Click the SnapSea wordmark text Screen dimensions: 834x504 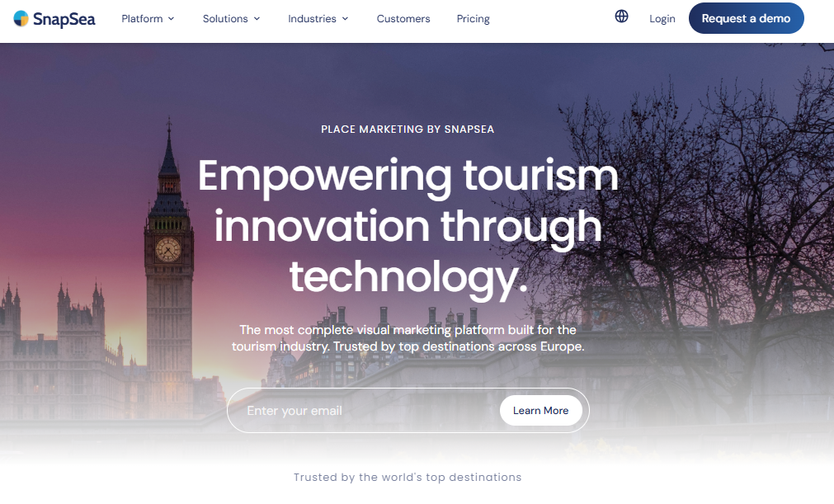tap(64, 19)
